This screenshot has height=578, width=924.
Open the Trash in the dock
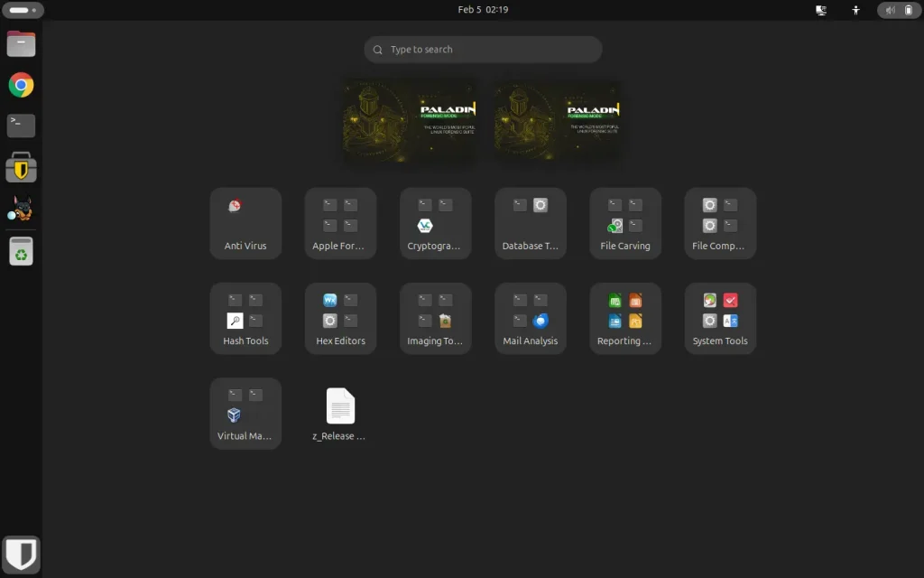pos(21,251)
